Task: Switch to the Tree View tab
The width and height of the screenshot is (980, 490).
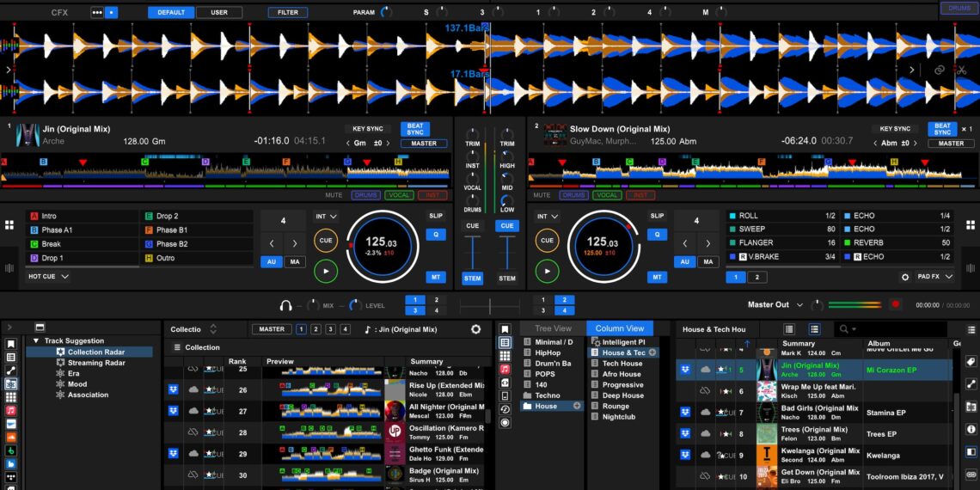Action: click(x=553, y=328)
